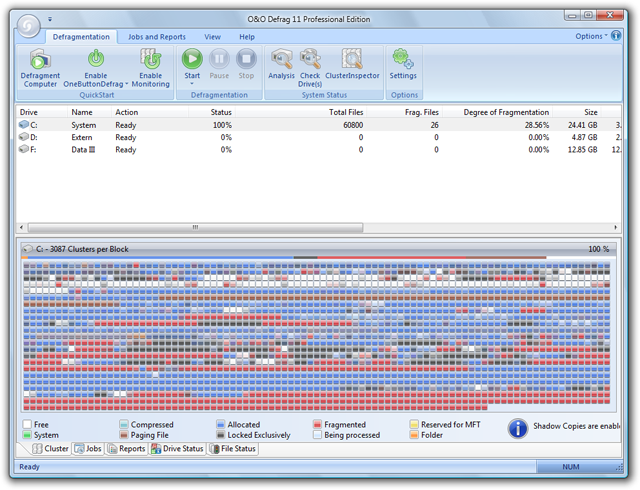This screenshot has width=640, height=490.
Task: Click the Stop defragmentation button
Action: pyautogui.click(x=246, y=59)
